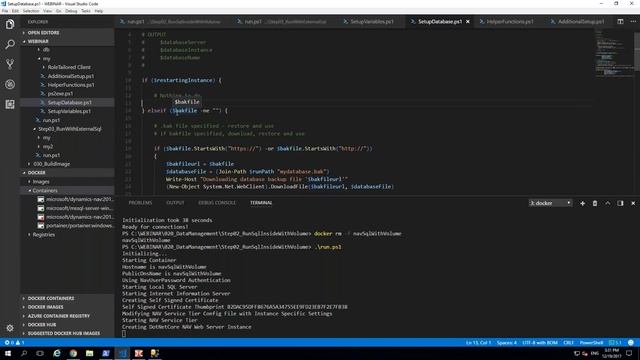
Task: Open the Extensions view in activity bar
Action: 10,104
